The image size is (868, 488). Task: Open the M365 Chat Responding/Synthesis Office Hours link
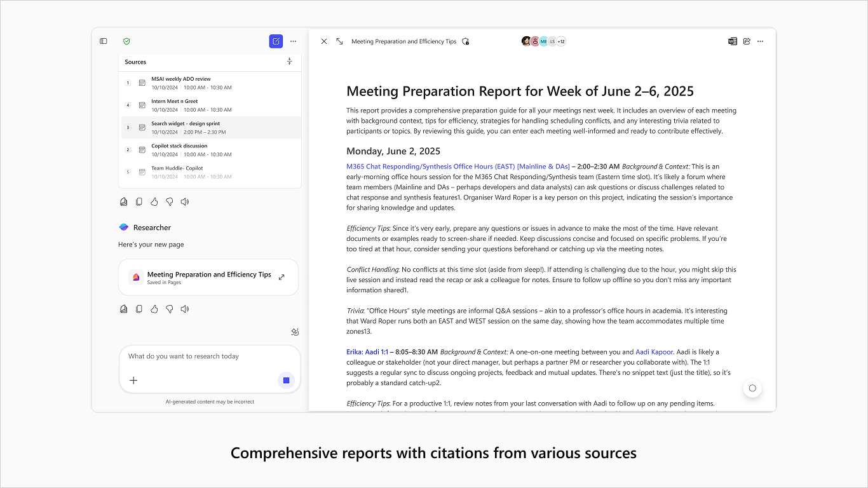[x=458, y=166]
